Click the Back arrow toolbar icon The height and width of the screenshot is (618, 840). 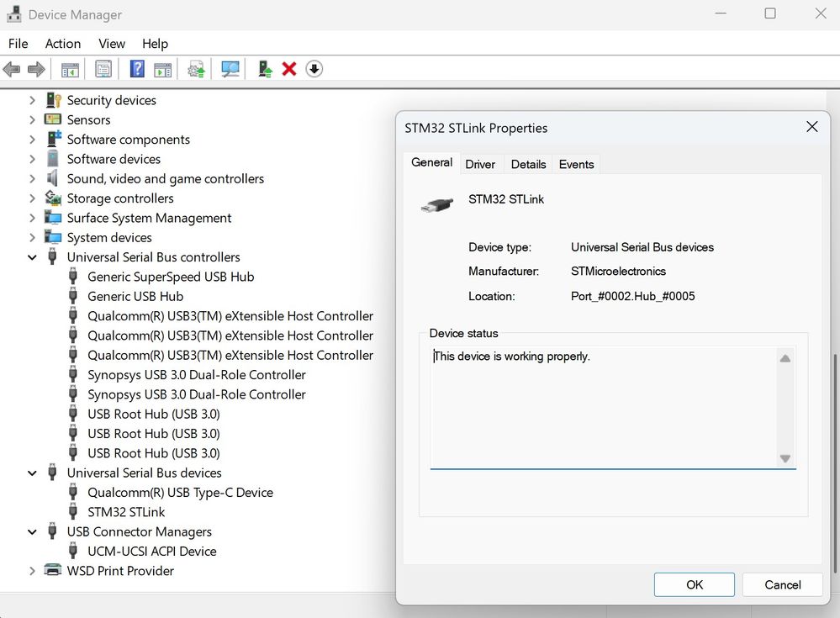point(12,69)
